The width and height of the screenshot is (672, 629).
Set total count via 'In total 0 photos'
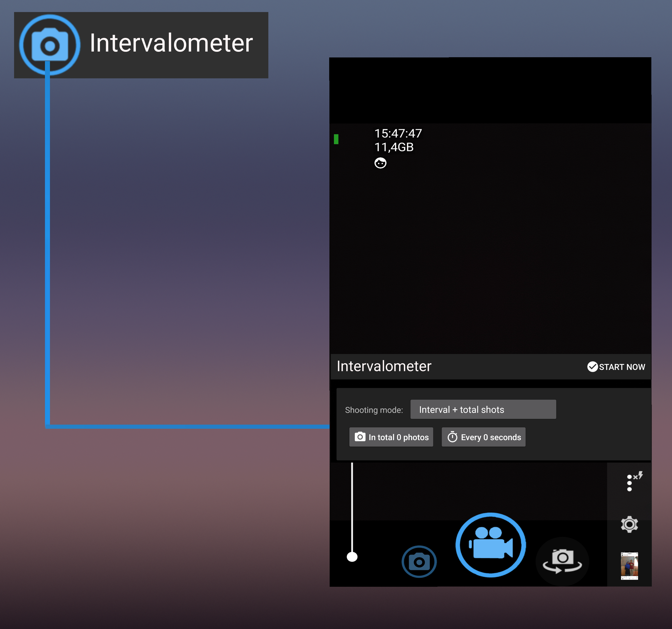pyautogui.click(x=391, y=437)
